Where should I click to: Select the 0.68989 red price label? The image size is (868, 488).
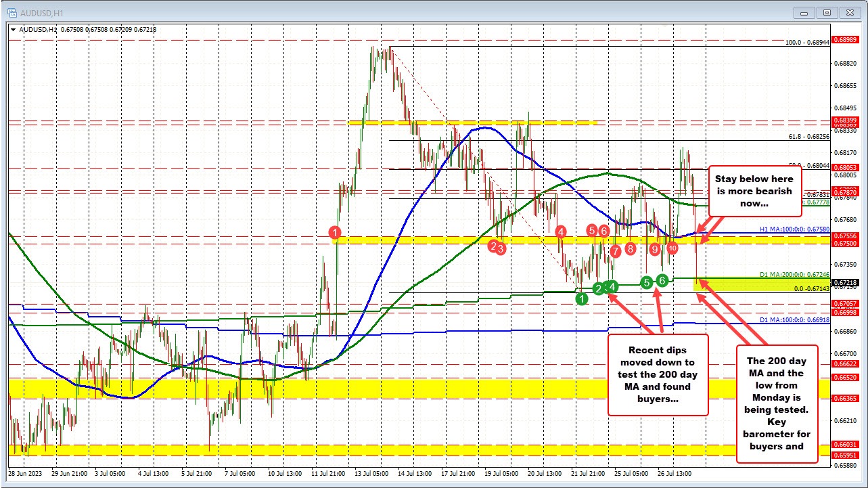coord(846,40)
